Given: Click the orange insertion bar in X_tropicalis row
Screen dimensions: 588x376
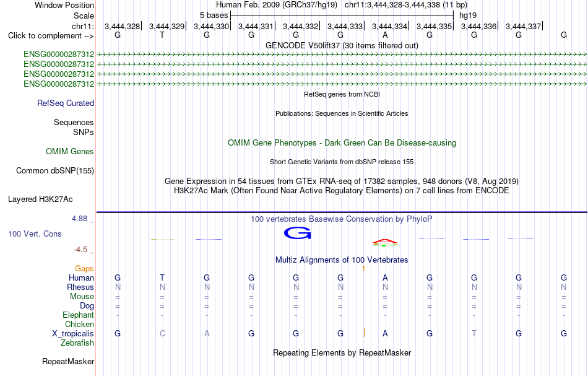Looking at the screenshot, I should 364,333.
